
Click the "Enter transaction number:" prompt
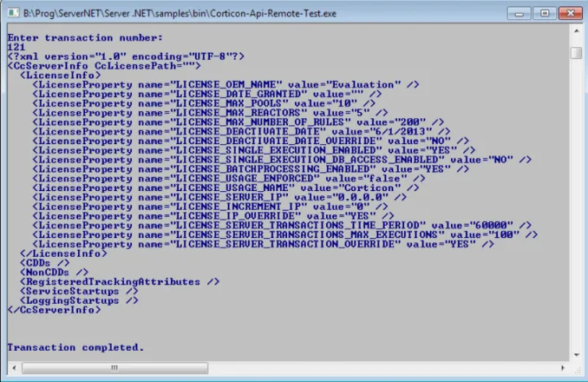pos(85,38)
